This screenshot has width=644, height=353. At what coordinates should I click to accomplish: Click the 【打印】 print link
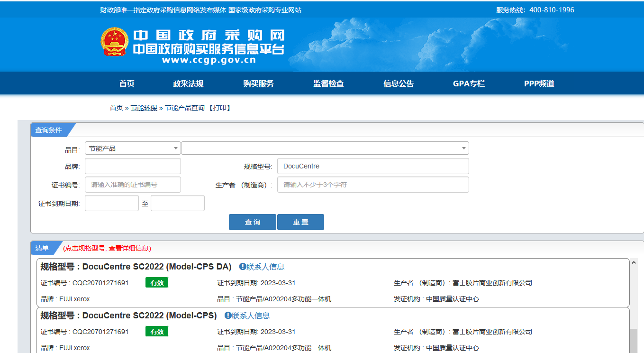pos(219,108)
